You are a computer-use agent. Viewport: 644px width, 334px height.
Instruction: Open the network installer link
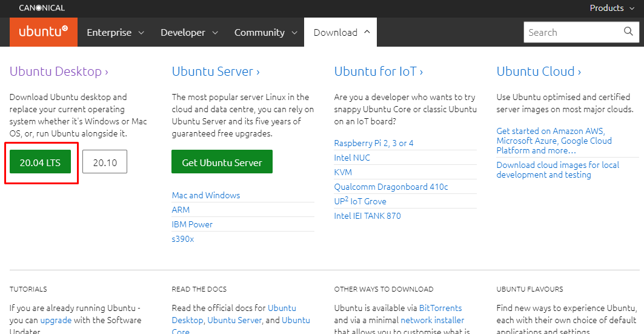click(x=432, y=320)
